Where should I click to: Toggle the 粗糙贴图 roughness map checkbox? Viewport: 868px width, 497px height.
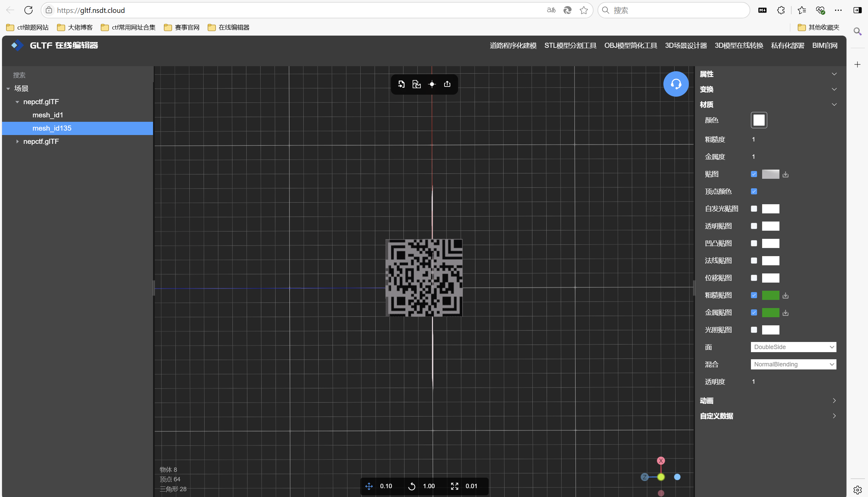[x=754, y=295]
